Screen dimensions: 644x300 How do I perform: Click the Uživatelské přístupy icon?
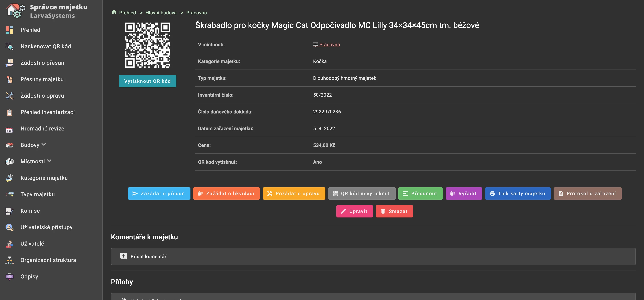(x=9, y=227)
